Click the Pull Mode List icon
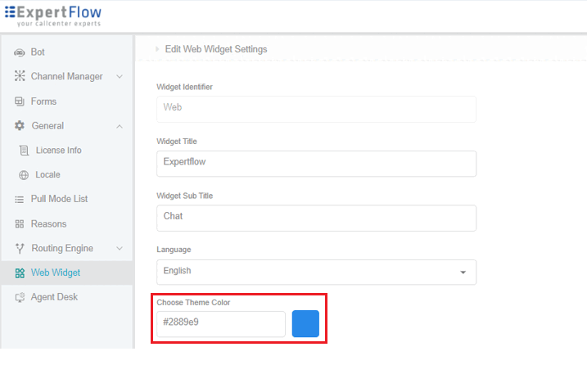Image resolution: width=587 pixels, height=392 pixels. point(20,200)
